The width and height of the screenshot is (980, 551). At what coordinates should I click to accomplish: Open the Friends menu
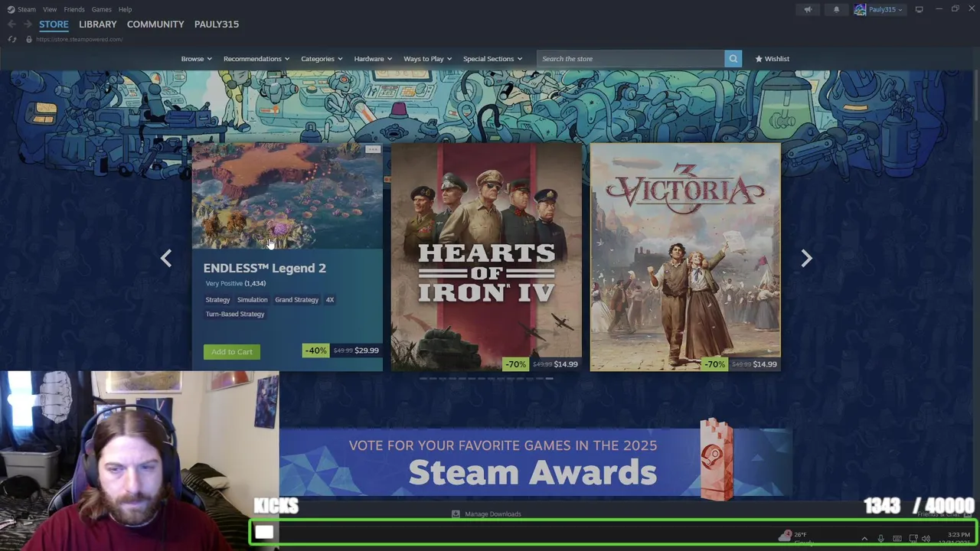74,9
